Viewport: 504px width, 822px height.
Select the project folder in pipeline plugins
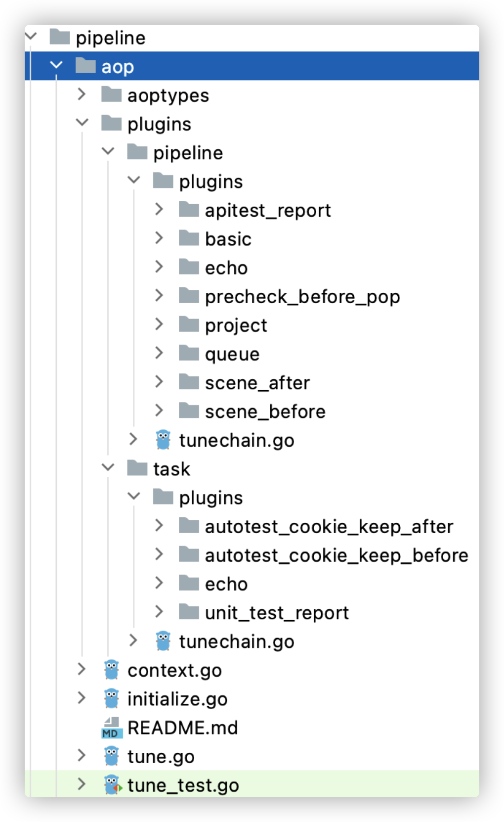click(235, 325)
